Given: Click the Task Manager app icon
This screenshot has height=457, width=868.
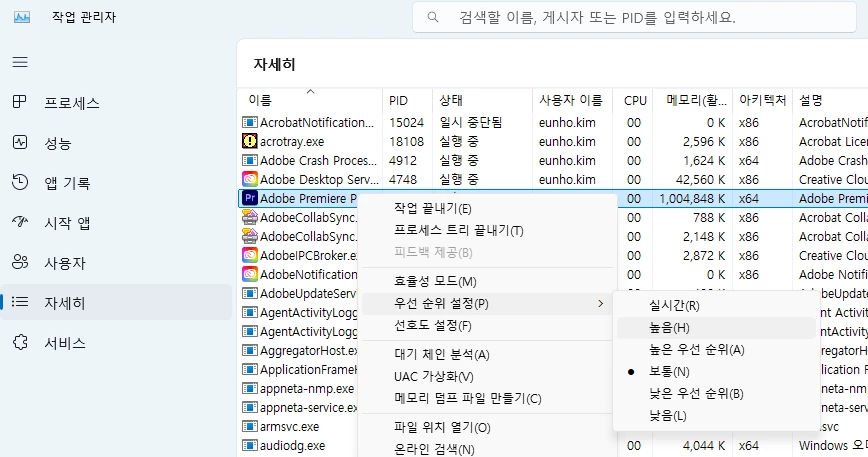Looking at the screenshot, I should (x=22, y=17).
